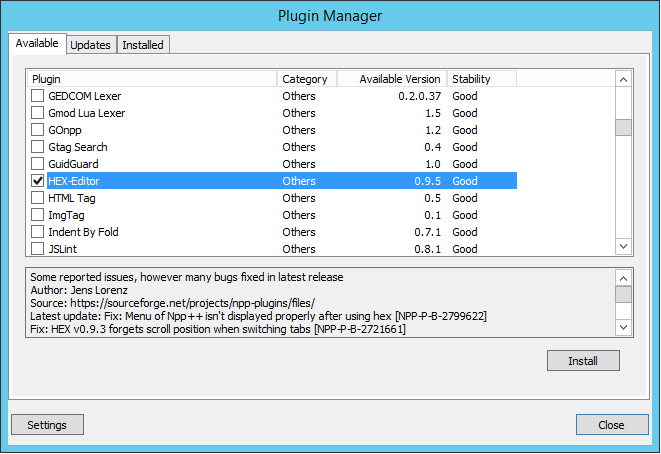
Task: Tick the GEDCOM Lexer checkbox
Action: click(x=38, y=96)
